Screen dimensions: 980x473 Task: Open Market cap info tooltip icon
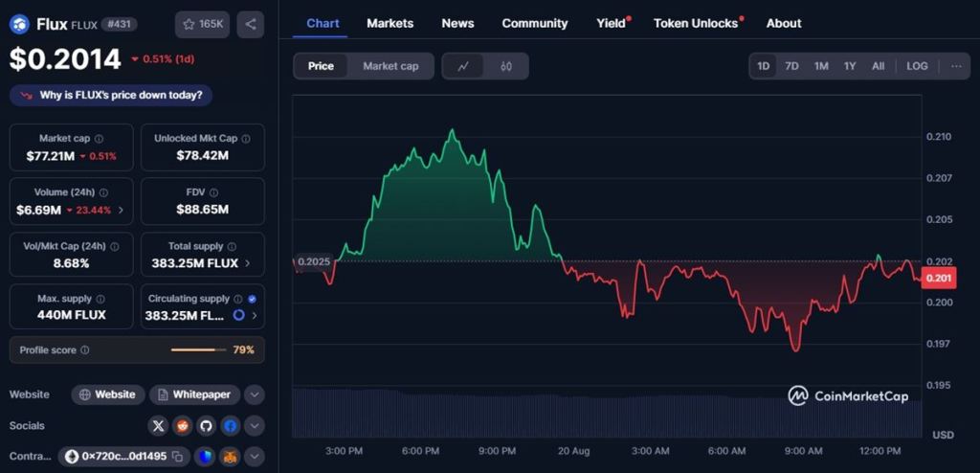[99, 139]
